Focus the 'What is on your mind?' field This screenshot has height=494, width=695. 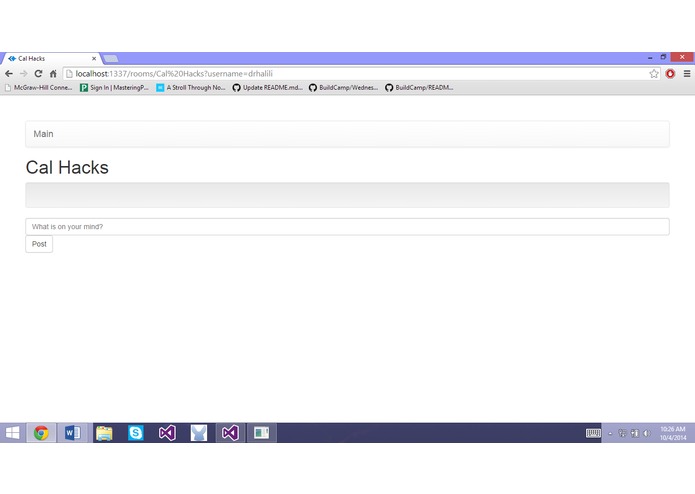[347, 226]
